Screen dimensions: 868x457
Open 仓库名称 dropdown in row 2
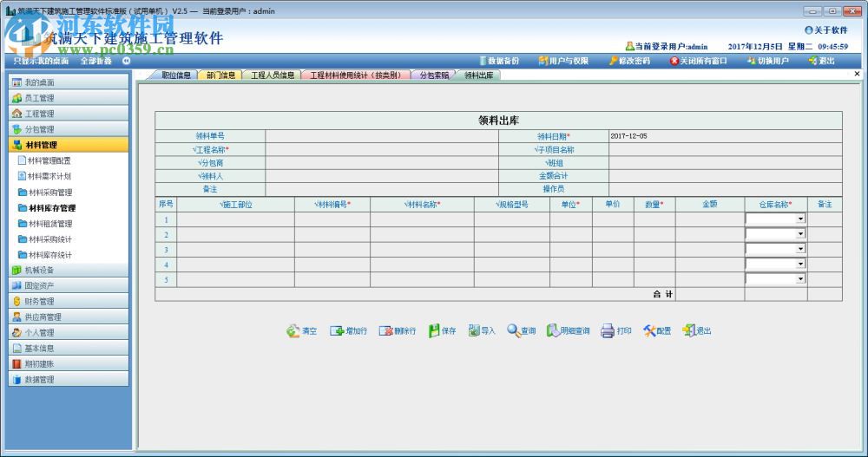pyautogui.click(x=800, y=234)
